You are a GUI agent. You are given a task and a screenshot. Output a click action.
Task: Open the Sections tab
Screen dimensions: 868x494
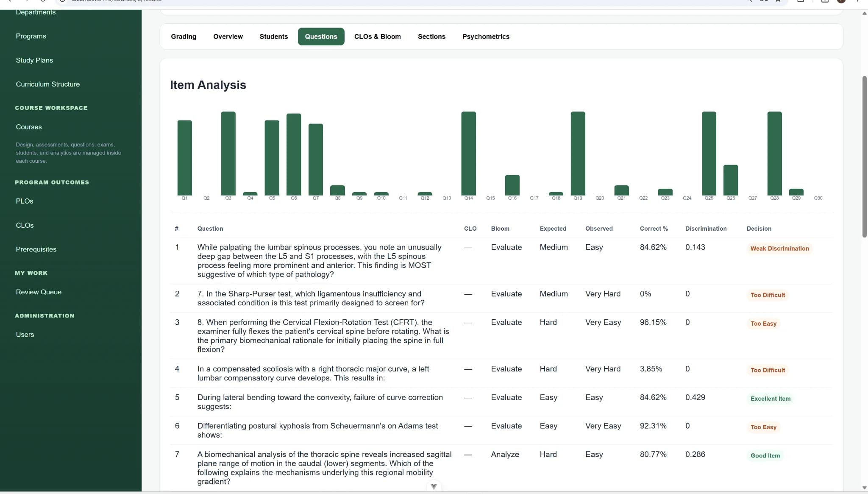click(x=431, y=36)
